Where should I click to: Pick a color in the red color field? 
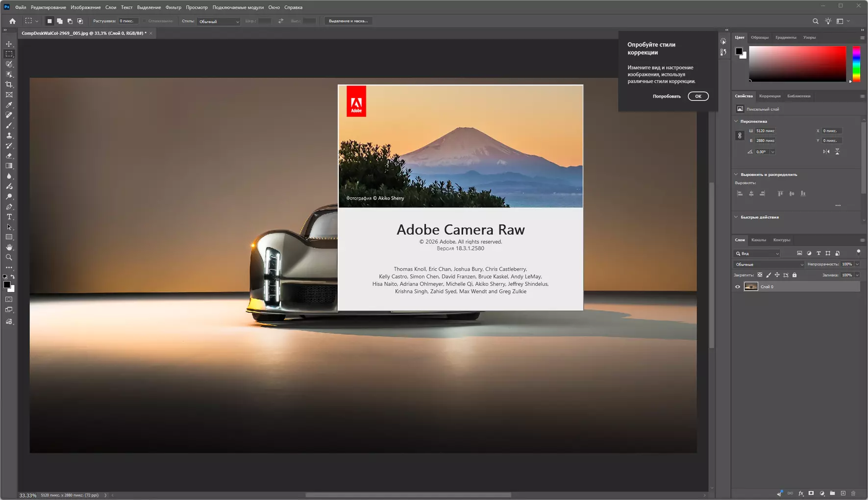[797, 64]
